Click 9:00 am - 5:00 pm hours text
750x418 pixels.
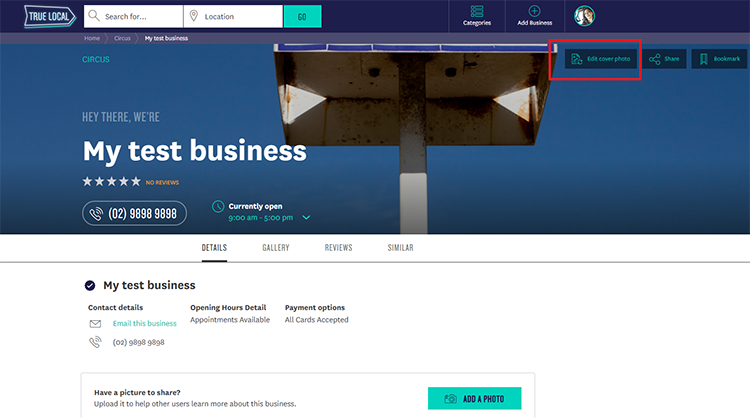[x=261, y=218]
